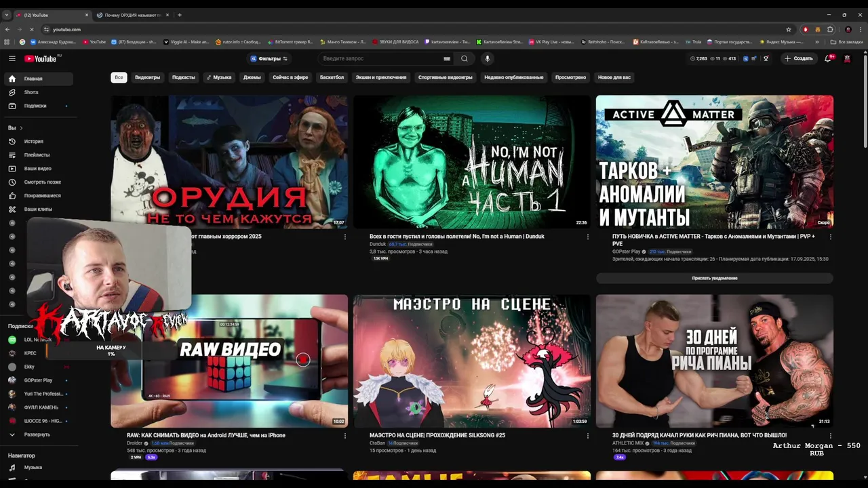Select the Видеоигры filter chip
This screenshot has height=488, width=868.
coord(147,77)
